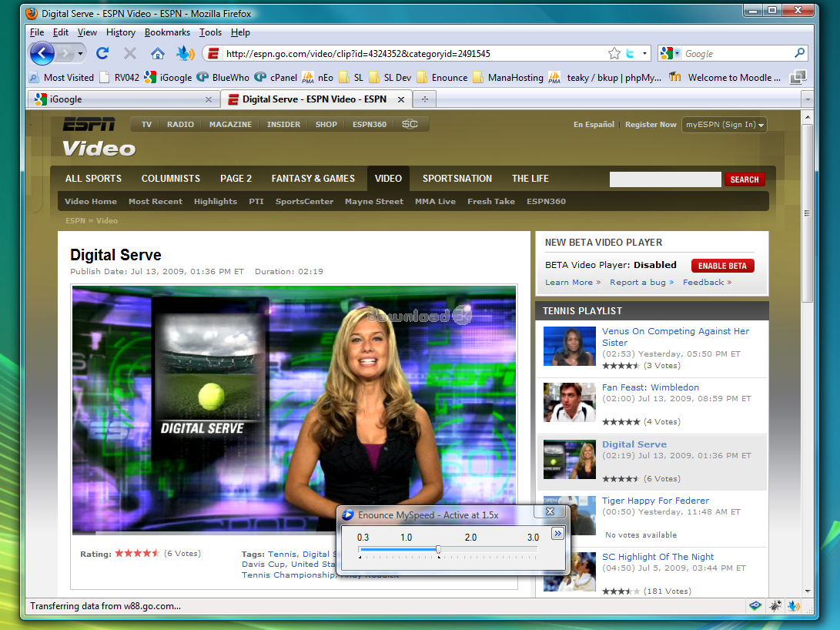Click the video rating stars
840x630 pixels.
click(137, 554)
